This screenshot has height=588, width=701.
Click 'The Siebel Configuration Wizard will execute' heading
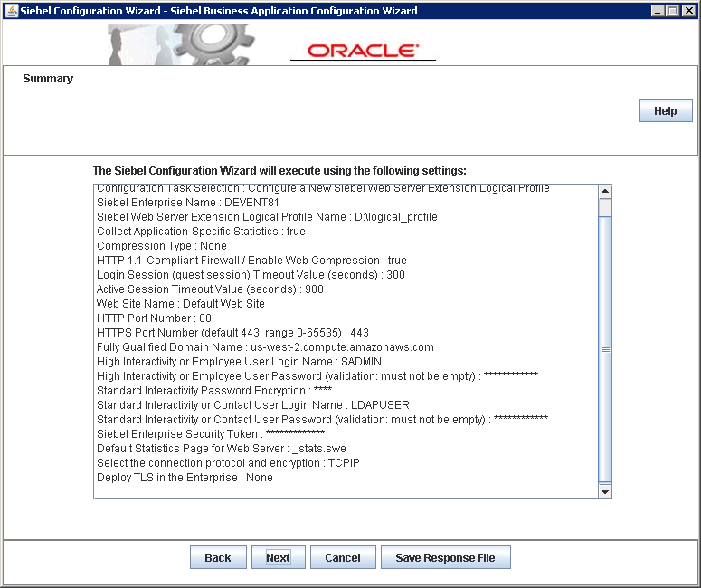point(279,171)
